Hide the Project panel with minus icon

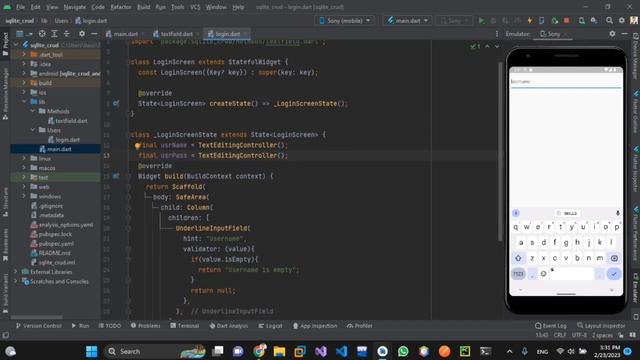pyautogui.click(x=94, y=34)
